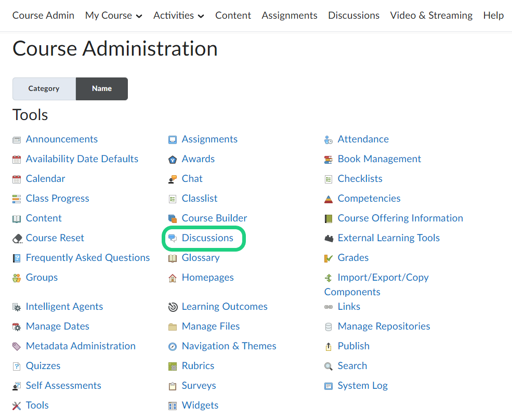The width and height of the screenshot is (512, 420).
Task: Open Assignments in the top navbar
Action: [289, 16]
